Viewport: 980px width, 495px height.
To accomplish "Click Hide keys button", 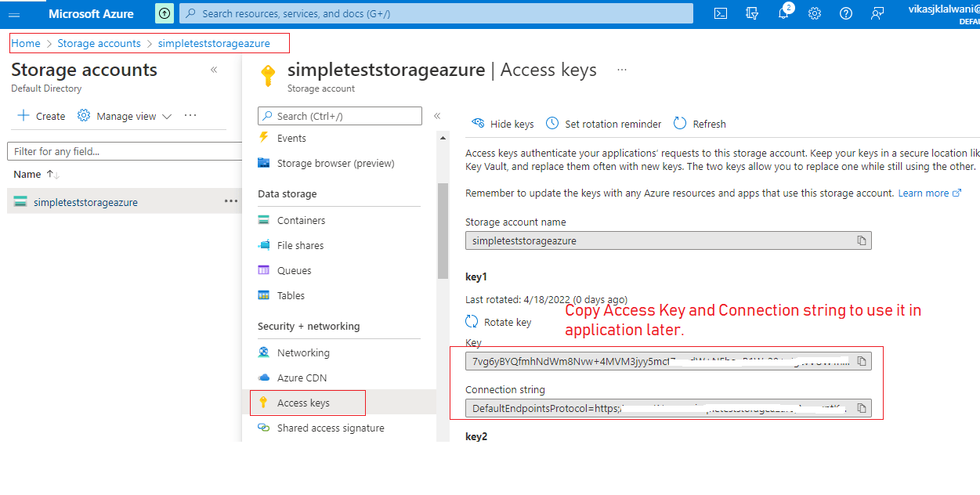I will [x=503, y=124].
